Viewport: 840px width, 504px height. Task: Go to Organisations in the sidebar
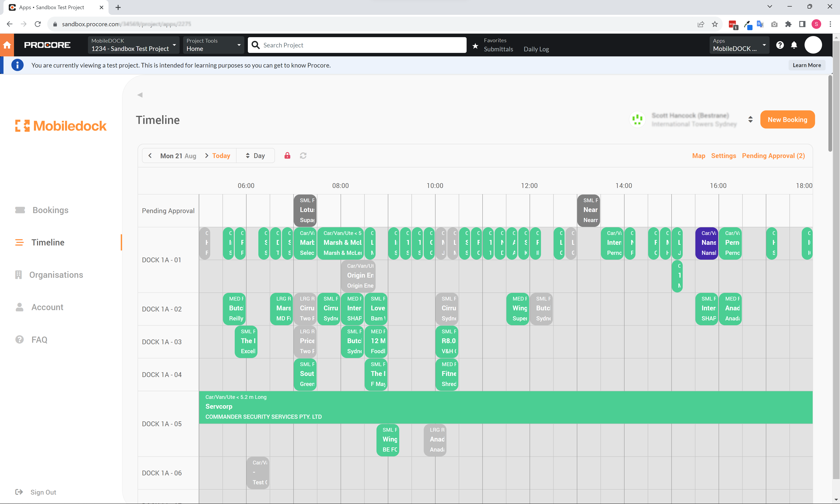[56, 275]
